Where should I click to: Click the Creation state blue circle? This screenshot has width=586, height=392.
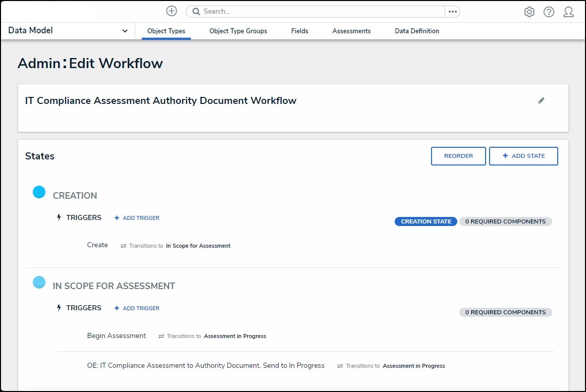[39, 192]
